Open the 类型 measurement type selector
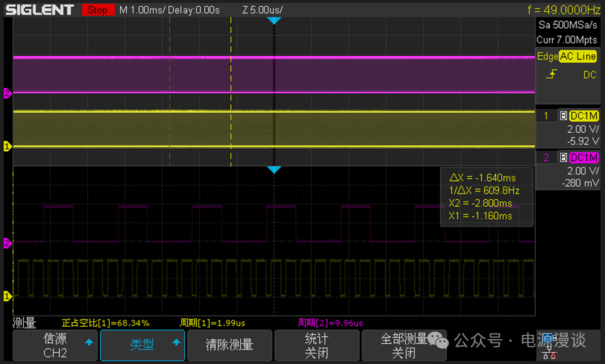Viewport: 605px width, 364px height. point(142,345)
